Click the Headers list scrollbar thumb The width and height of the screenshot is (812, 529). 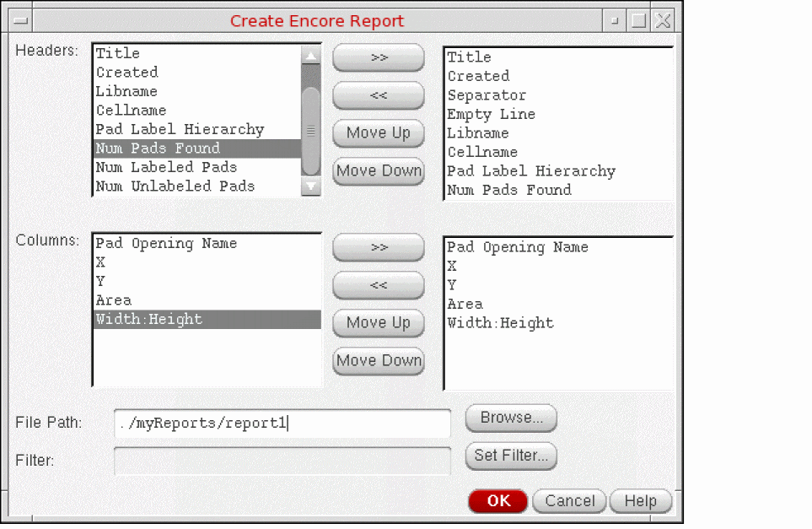(310, 131)
